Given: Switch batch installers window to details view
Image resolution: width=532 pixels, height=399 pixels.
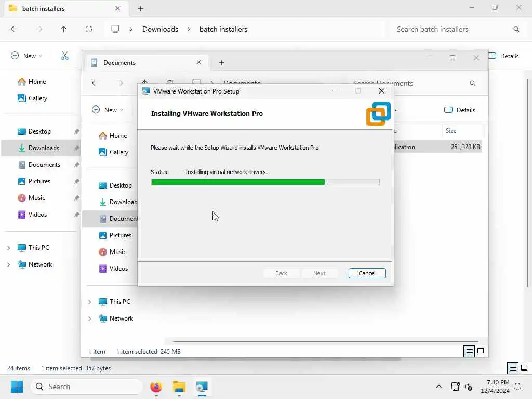Looking at the screenshot, I should click(x=513, y=368).
